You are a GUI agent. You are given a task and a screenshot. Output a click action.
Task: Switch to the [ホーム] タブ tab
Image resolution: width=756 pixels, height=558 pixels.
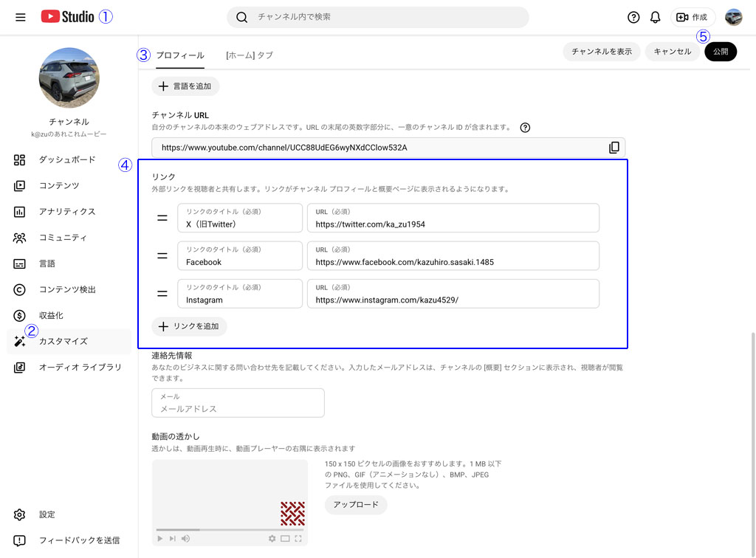pos(249,55)
